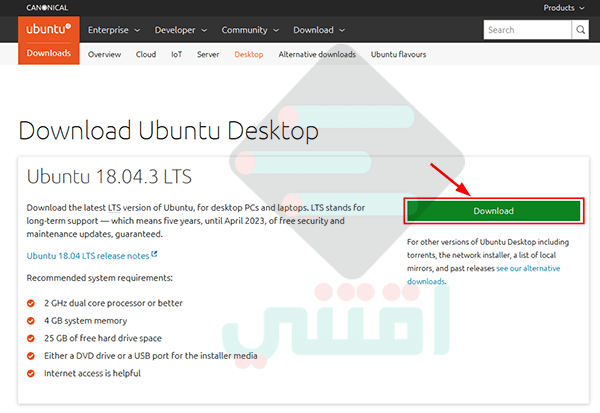Image resolution: width=600 pixels, height=413 pixels.
Task: Click the 'Ubuntu 18.04.3 LTS' heading
Action: (x=109, y=177)
